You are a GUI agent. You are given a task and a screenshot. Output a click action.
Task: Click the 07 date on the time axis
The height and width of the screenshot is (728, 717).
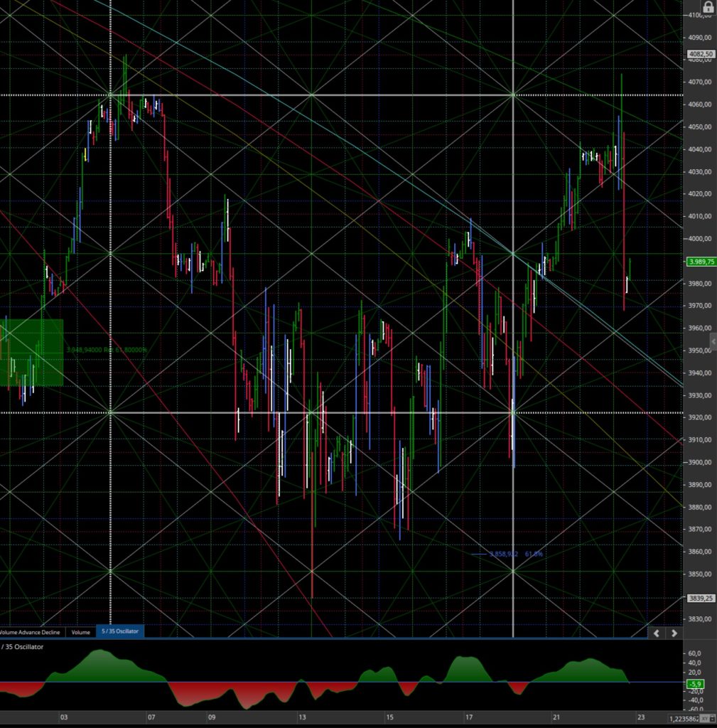151,717
